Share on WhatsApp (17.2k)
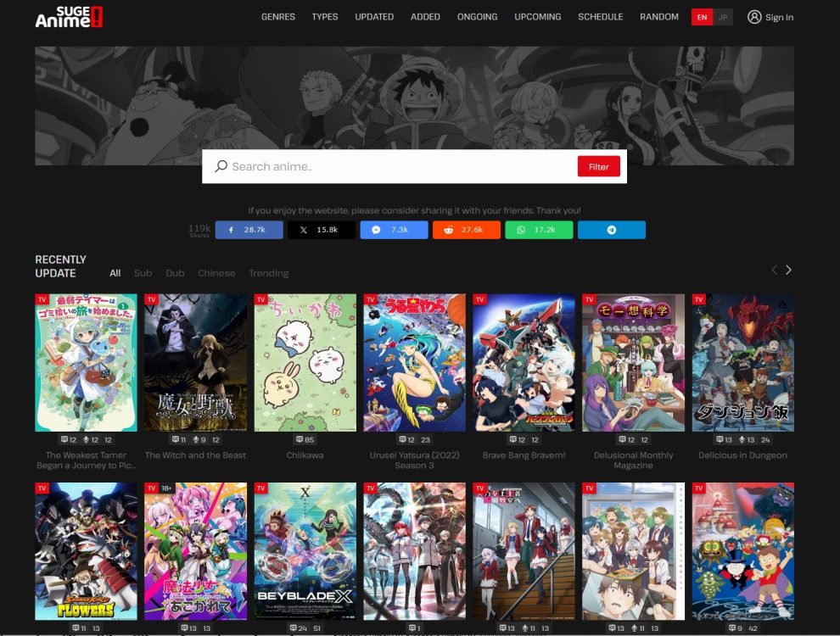 [539, 230]
